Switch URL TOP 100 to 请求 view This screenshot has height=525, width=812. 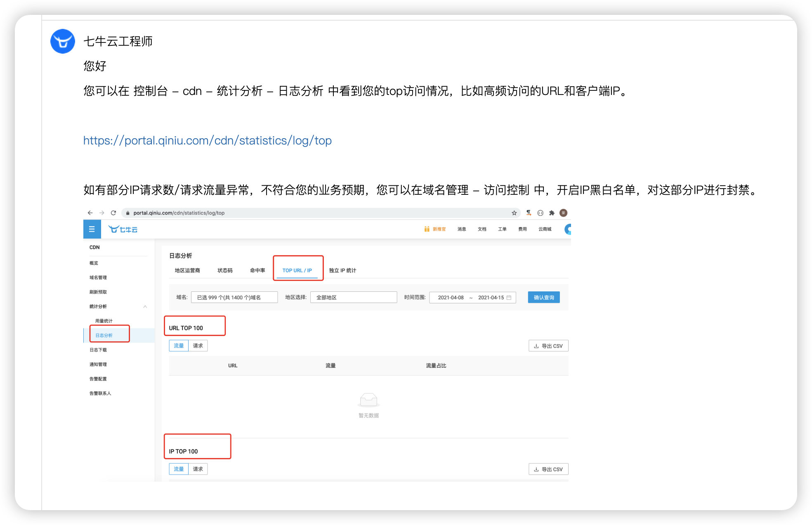(x=198, y=346)
